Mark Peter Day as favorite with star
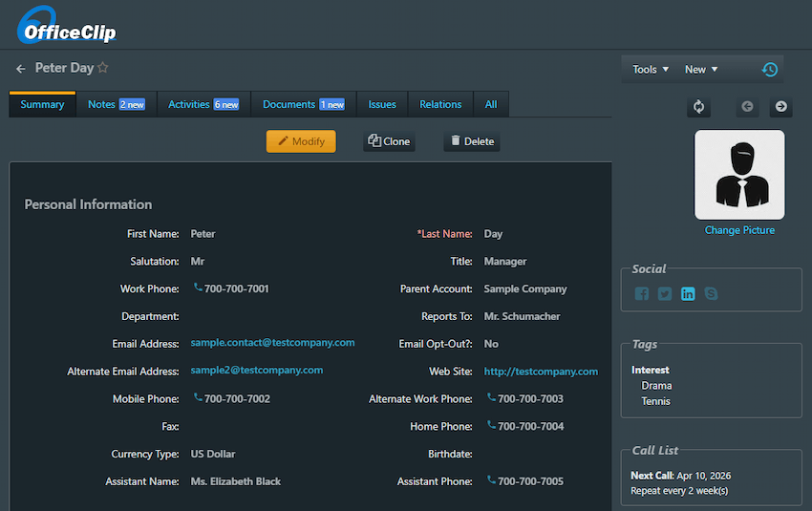The image size is (812, 511). click(x=103, y=67)
